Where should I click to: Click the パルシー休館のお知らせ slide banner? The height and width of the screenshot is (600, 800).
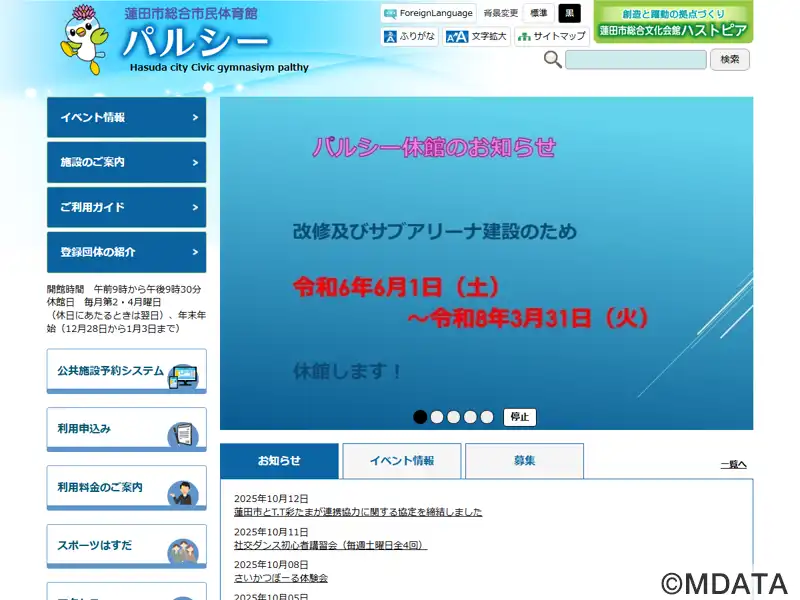(x=486, y=263)
